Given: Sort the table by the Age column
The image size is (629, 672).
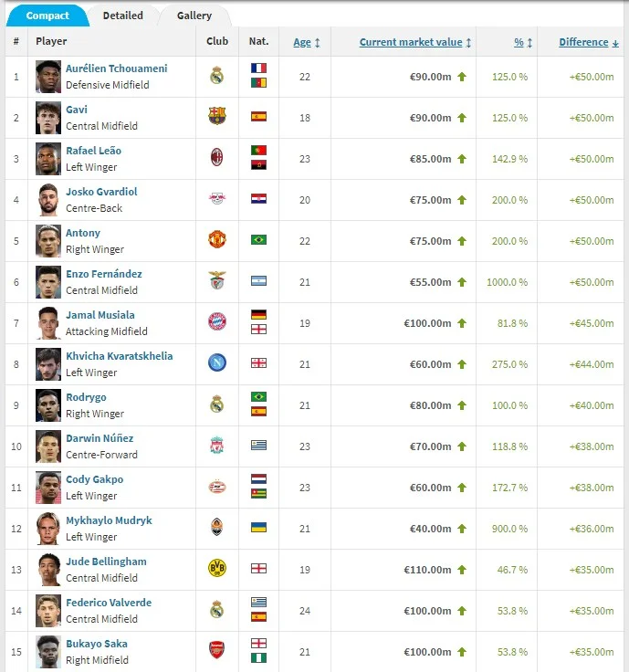Looking at the screenshot, I should click(302, 42).
